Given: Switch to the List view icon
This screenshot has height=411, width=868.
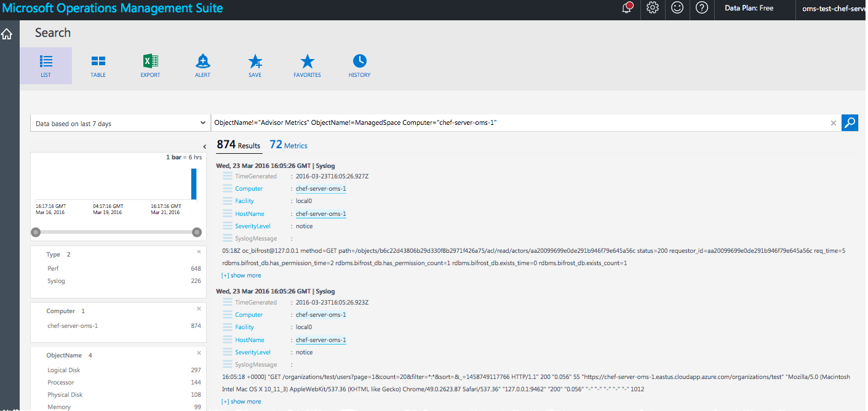Looking at the screenshot, I should pos(46,65).
